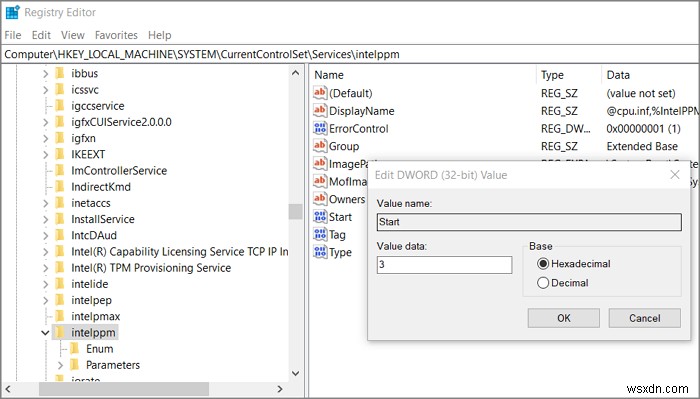Click the tree scrollbar up arrow
The height and width of the screenshot is (399, 700).
tap(295, 72)
